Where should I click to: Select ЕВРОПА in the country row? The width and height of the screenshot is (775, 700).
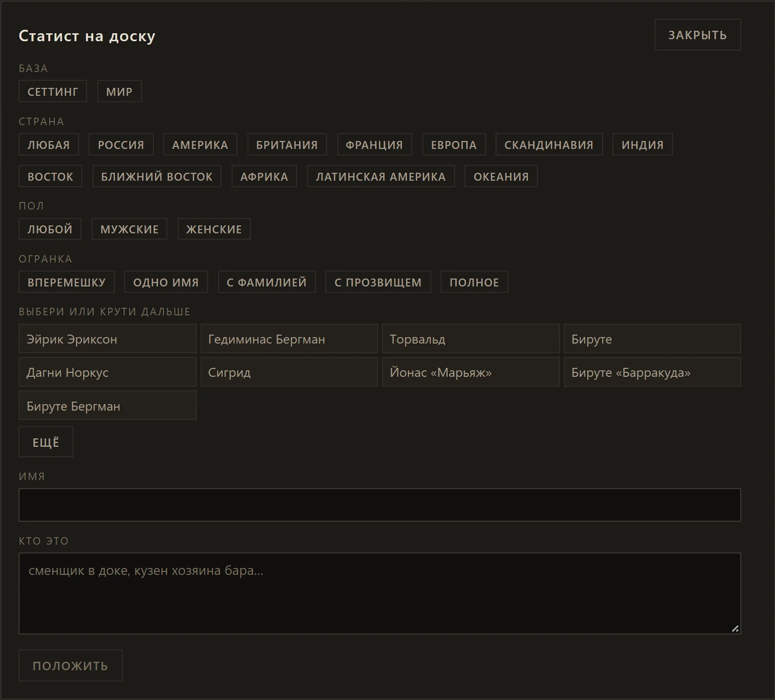(454, 144)
